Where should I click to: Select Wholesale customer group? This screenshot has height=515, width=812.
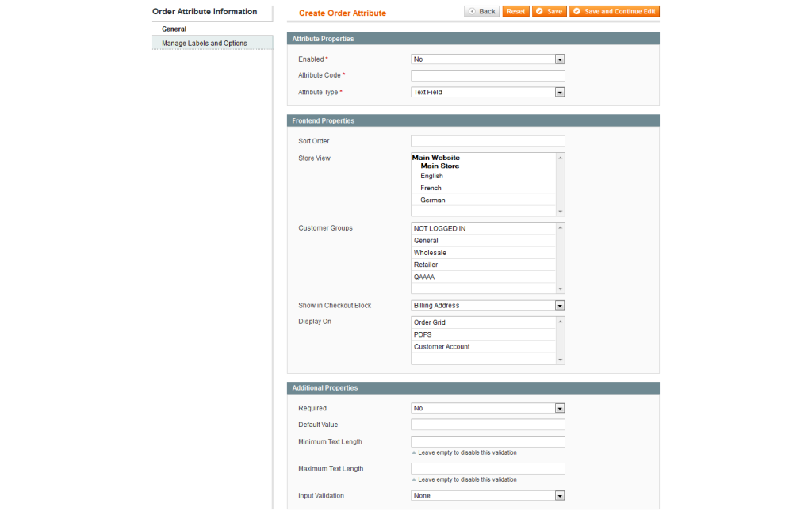(484, 253)
